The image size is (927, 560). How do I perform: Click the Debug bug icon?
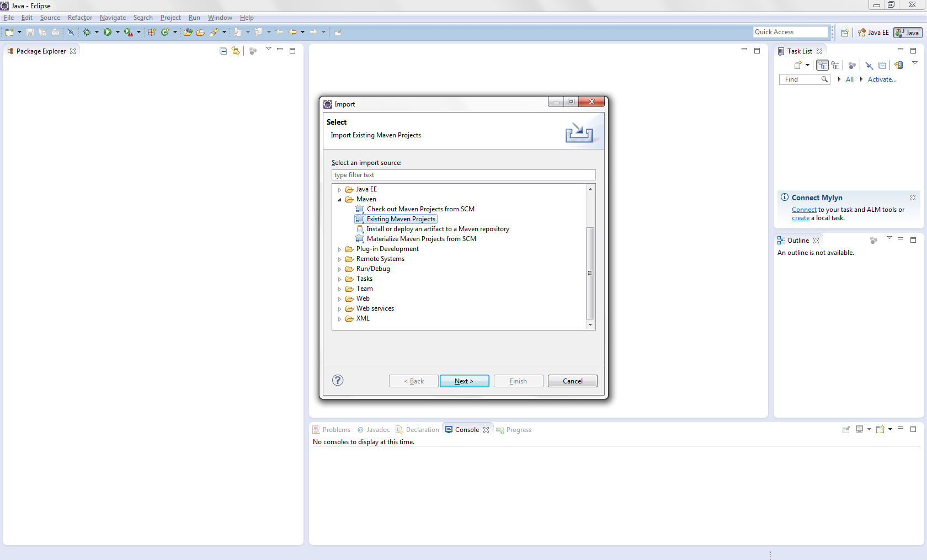[x=87, y=32]
